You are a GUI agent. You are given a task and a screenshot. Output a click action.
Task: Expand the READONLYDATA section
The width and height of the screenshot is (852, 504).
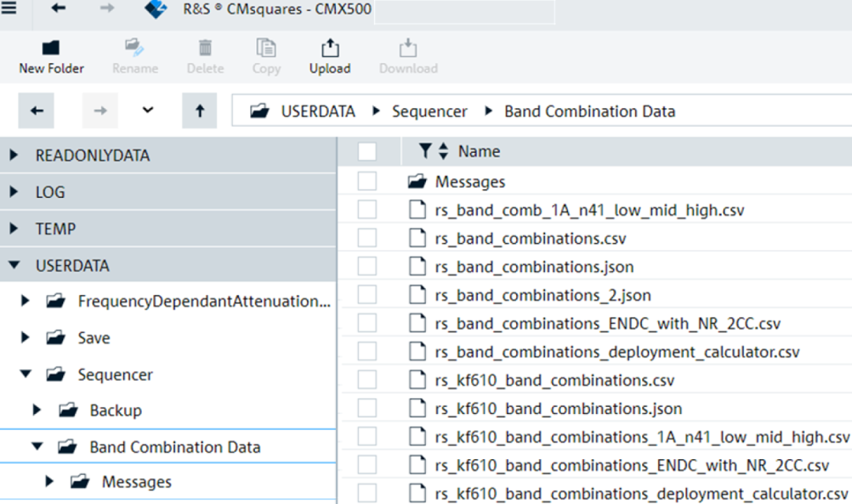[14, 156]
